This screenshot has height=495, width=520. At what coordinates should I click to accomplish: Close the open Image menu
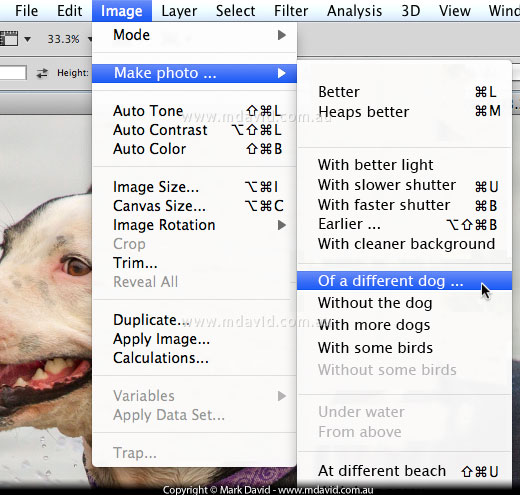coord(122,11)
